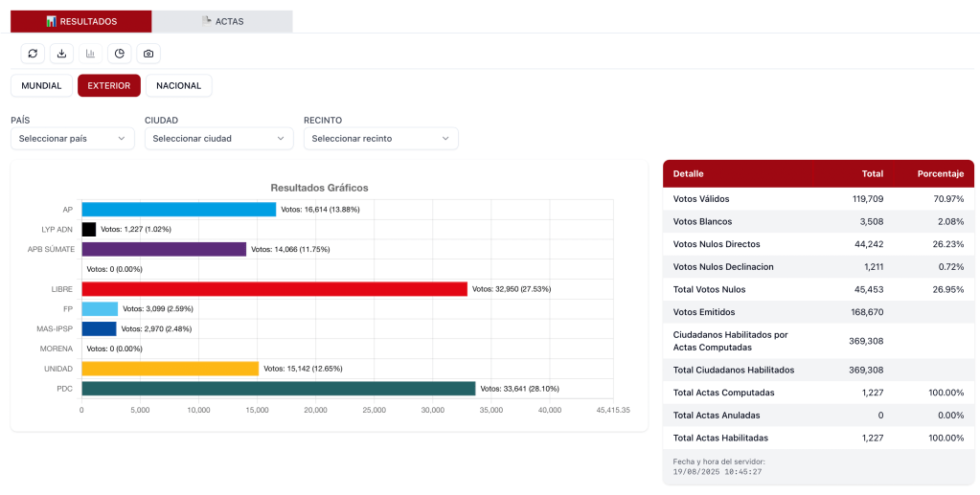The image size is (980, 495).
Task: Select the NACIONAL scope toggle
Action: [x=178, y=86]
